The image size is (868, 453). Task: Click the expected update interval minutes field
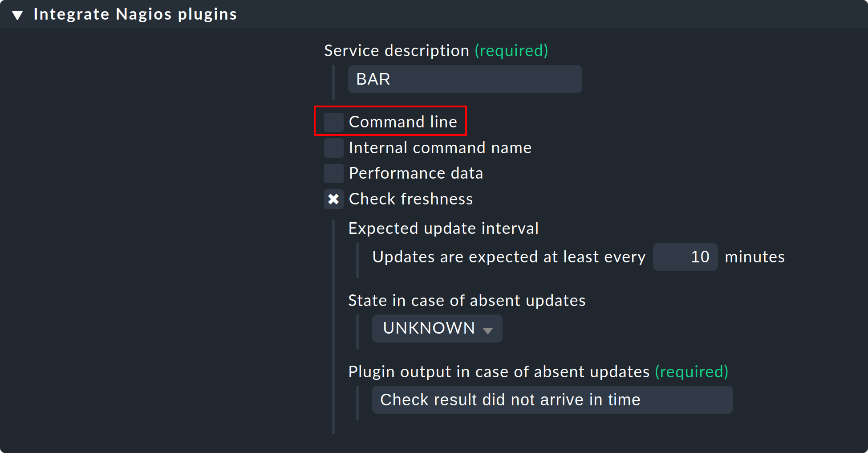[x=685, y=257]
